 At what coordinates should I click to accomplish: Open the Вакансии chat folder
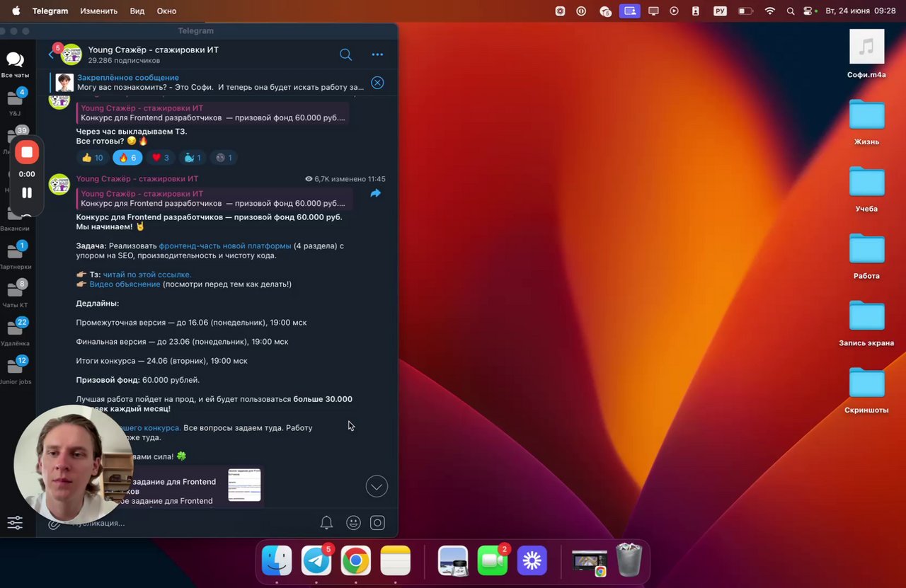15,219
